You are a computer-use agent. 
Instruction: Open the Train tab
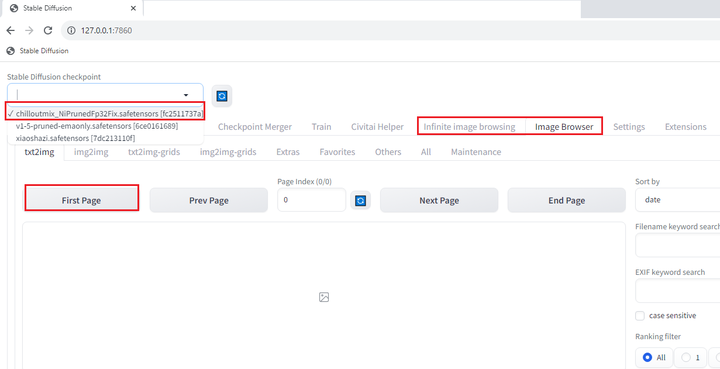tap(321, 127)
